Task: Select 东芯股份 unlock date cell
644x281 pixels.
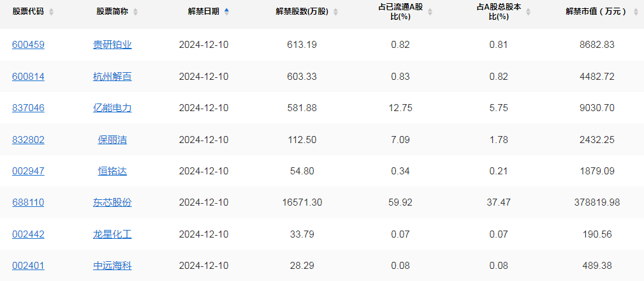Action: click(203, 203)
